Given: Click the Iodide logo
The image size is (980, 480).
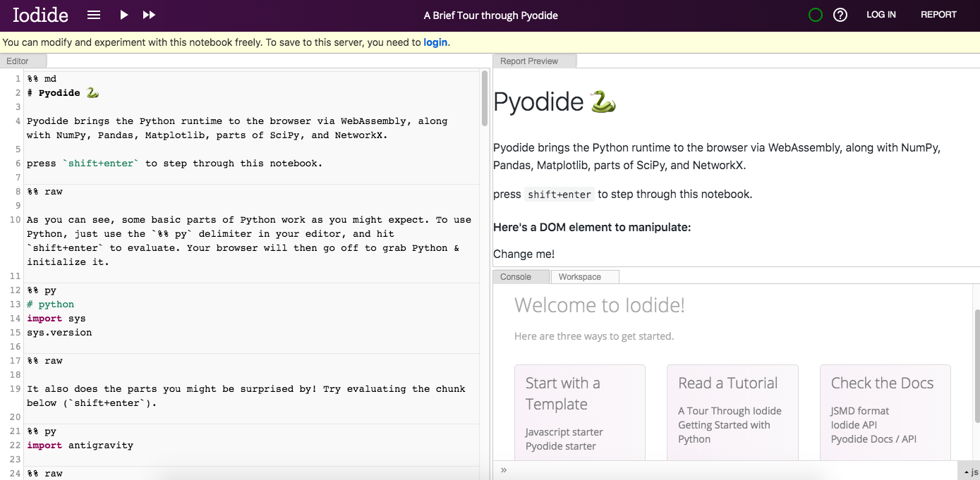Looking at the screenshot, I should [x=41, y=15].
